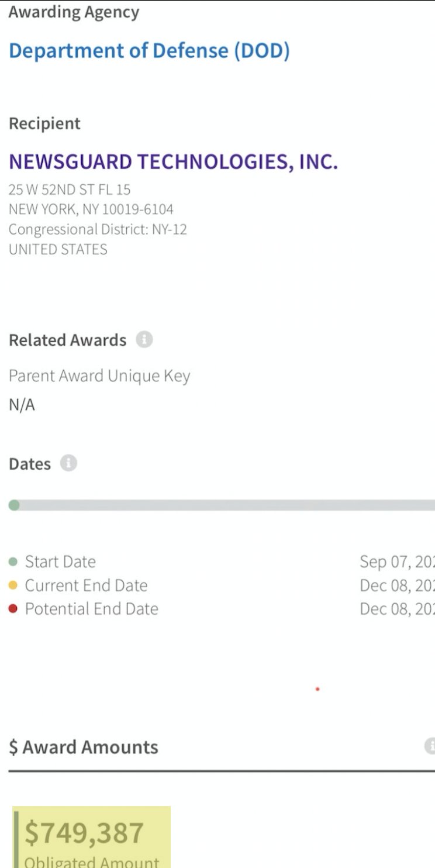
Task: Click the Potential End Date Dec 08 value
Action: 397,609
